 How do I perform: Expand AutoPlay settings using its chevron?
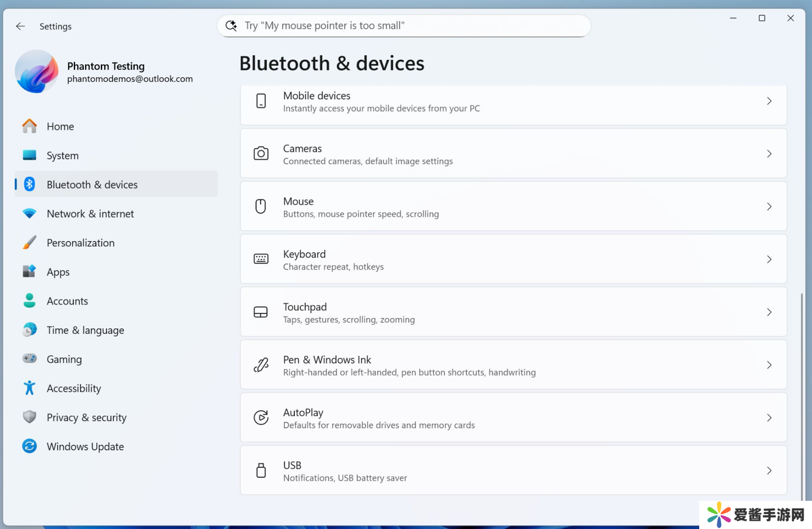pyautogui.click(x=769, y=418)
